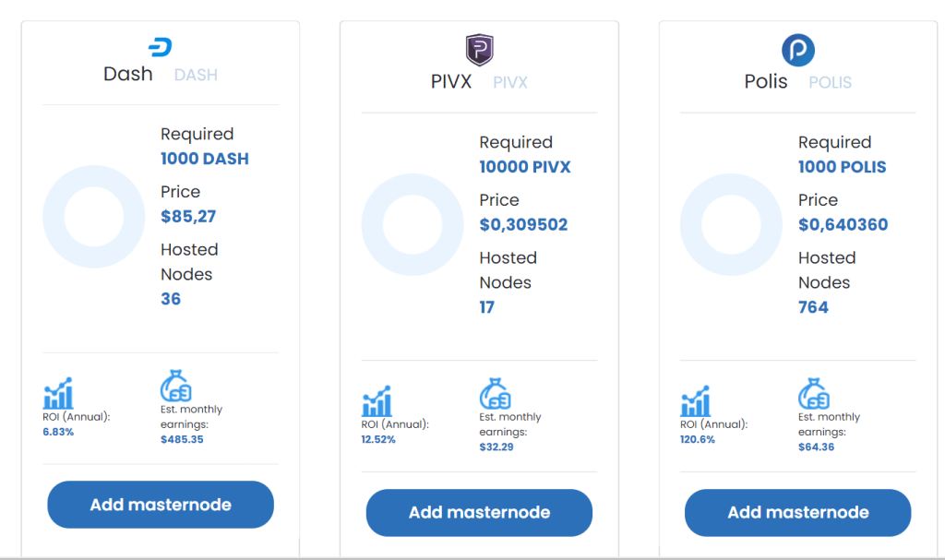Click the 1000 DASH required amount
Image resolution: width=945 pixels, height=560 pixels.
pyautogui.click(x=205, y=159)
